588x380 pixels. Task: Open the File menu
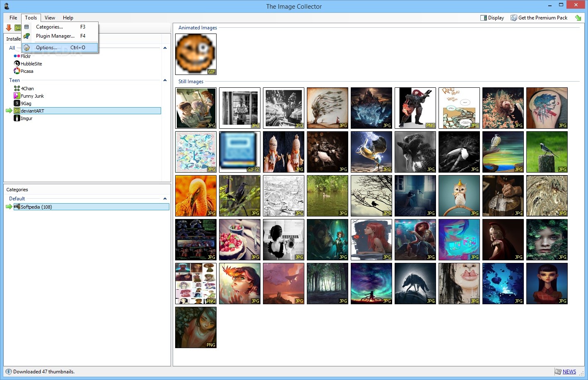point(13,18)
